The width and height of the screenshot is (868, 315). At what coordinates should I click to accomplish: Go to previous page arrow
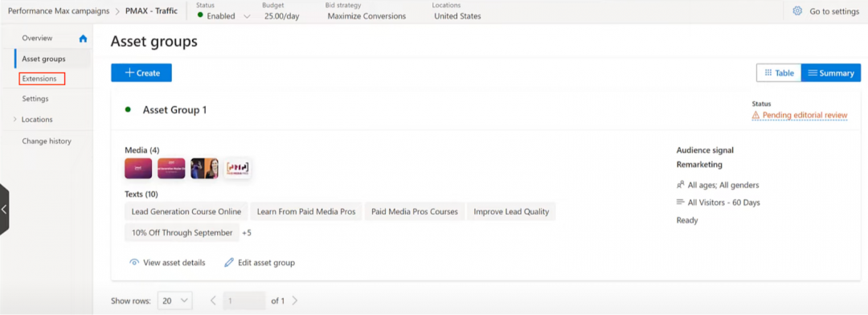[213, 301]
